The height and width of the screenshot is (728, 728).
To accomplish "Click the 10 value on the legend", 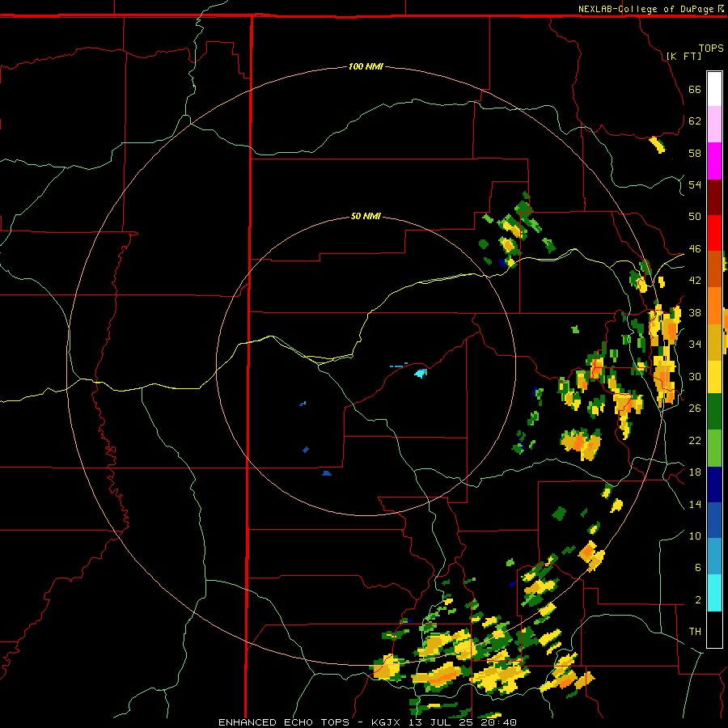I will 695,536.
